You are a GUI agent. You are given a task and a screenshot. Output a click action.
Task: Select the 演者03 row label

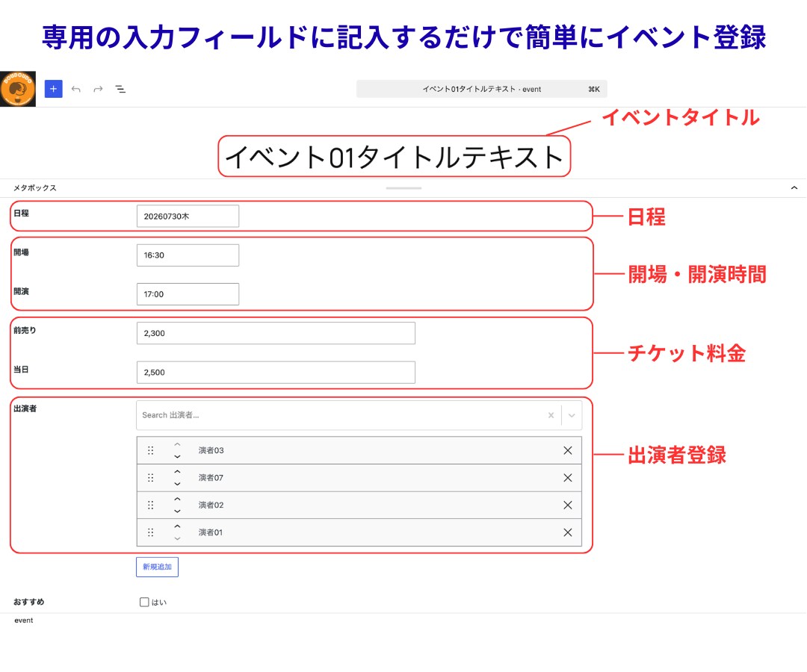[211, 450]
